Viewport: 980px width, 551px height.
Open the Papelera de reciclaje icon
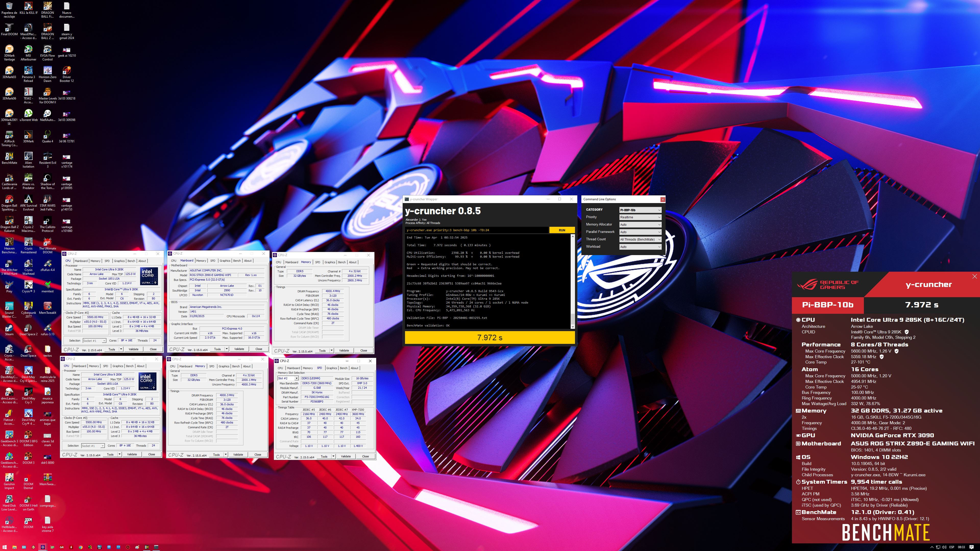(x=9, y=10)
